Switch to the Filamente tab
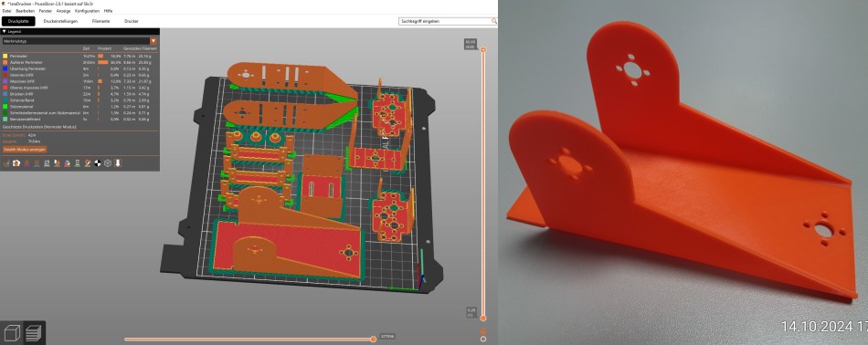The height and width of the screenshot is (345, 868). 101,21
